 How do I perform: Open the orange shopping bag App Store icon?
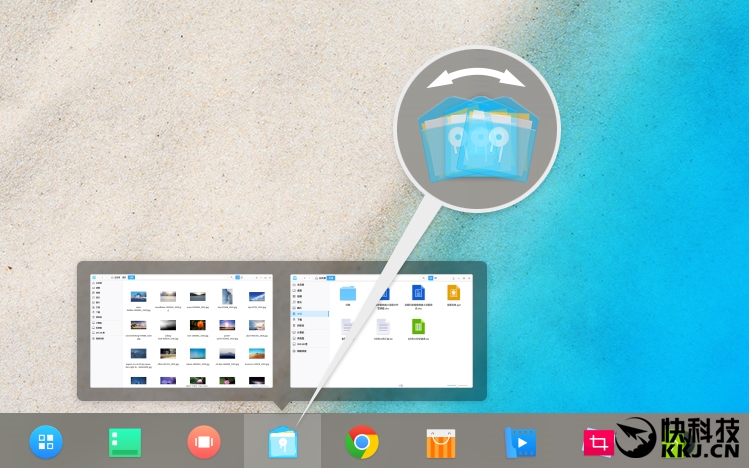click(x=441, y=443)
